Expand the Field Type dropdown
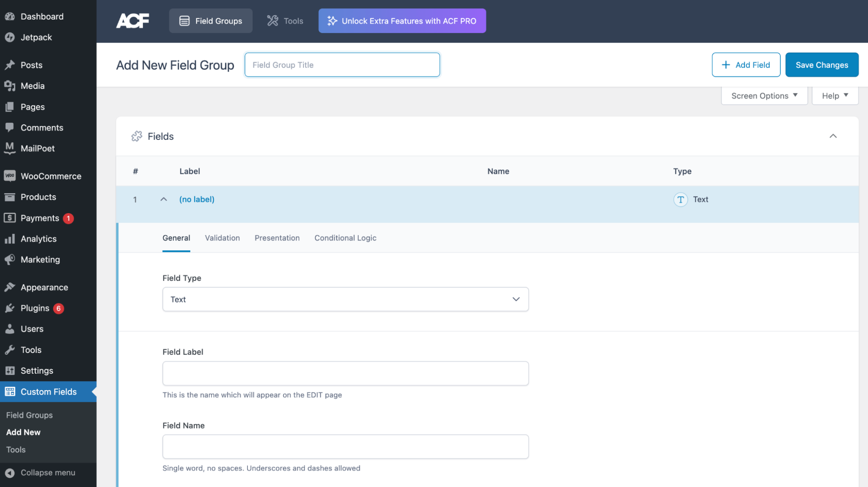868x487 pixels. coord(345,299)
